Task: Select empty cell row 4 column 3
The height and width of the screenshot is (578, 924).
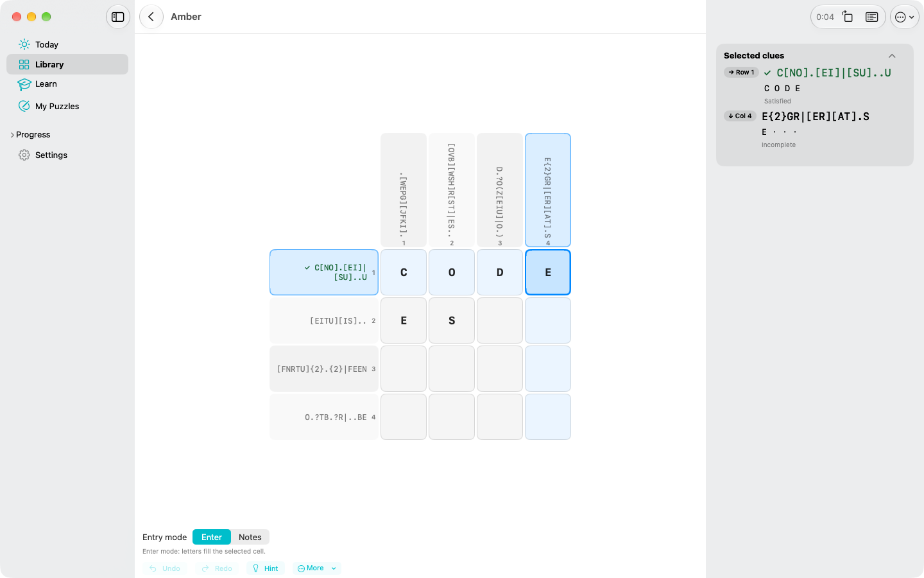Action: pos(500,417)
